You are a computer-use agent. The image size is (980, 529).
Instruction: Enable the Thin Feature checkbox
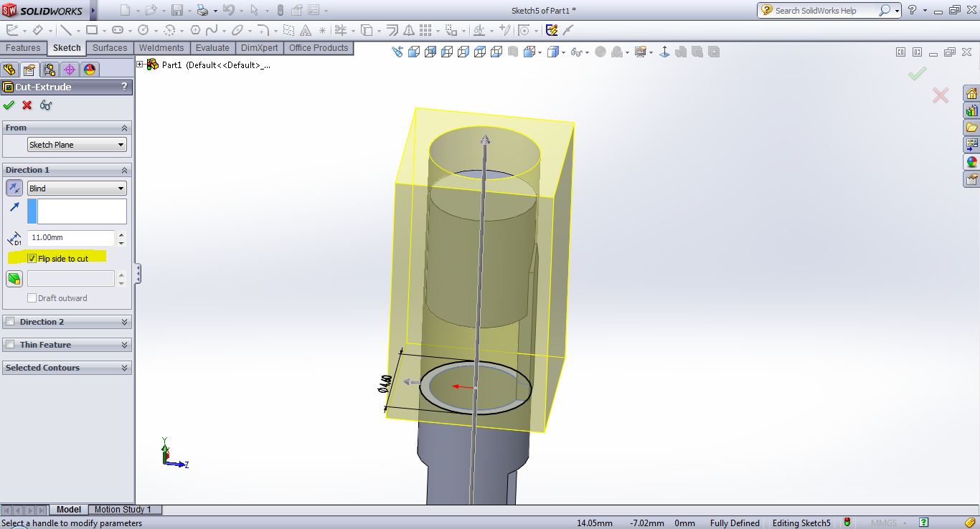click(10, 345)
